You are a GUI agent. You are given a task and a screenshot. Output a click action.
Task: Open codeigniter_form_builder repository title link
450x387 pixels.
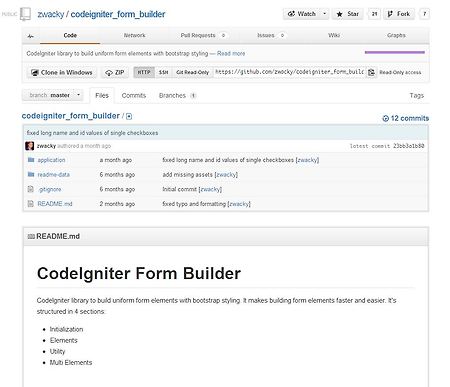coord(118,14)
